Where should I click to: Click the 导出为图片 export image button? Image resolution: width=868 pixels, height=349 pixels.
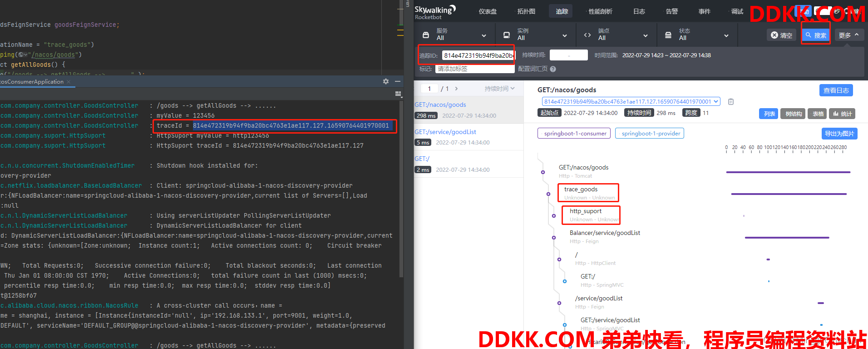click(x=839, y=134)
